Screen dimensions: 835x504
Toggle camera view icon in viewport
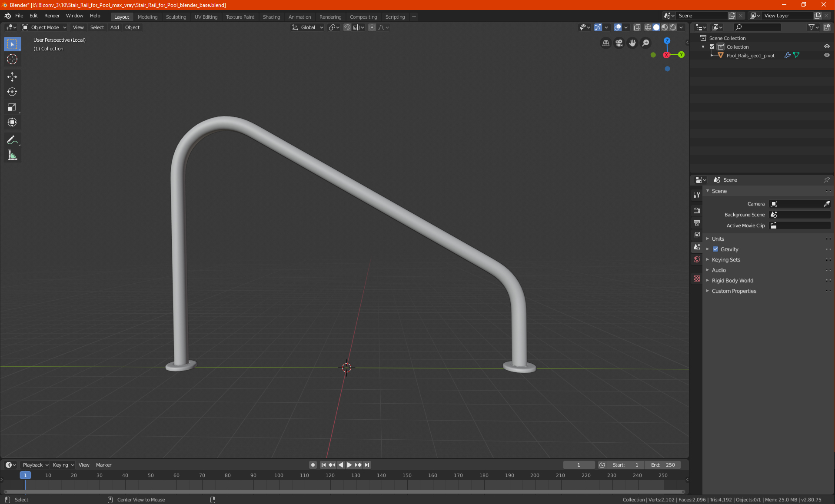(619, 43)
